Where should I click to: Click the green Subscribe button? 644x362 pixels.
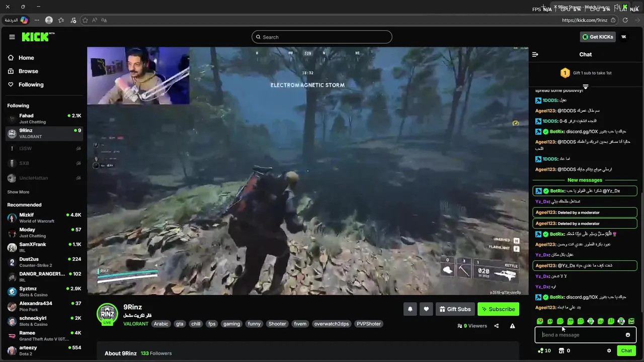coord(498,309)
